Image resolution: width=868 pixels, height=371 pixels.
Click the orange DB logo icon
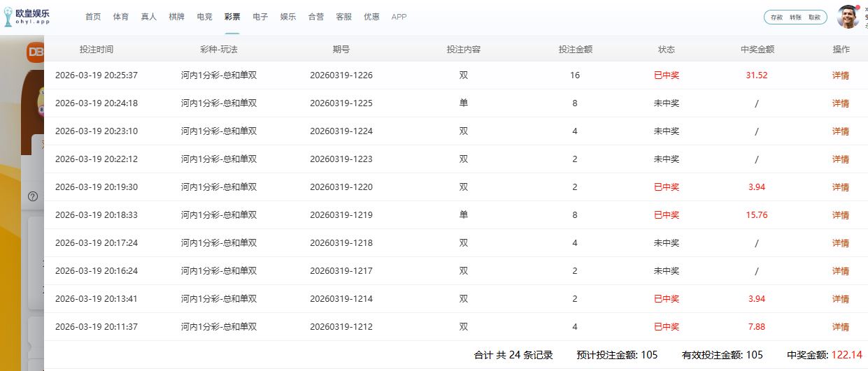coord(36,52)
